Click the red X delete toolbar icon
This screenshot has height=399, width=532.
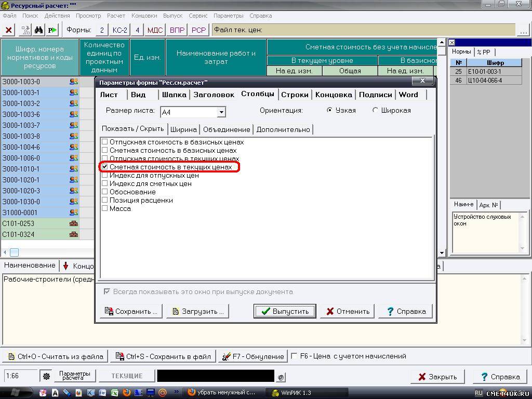(x=9, y=30)
